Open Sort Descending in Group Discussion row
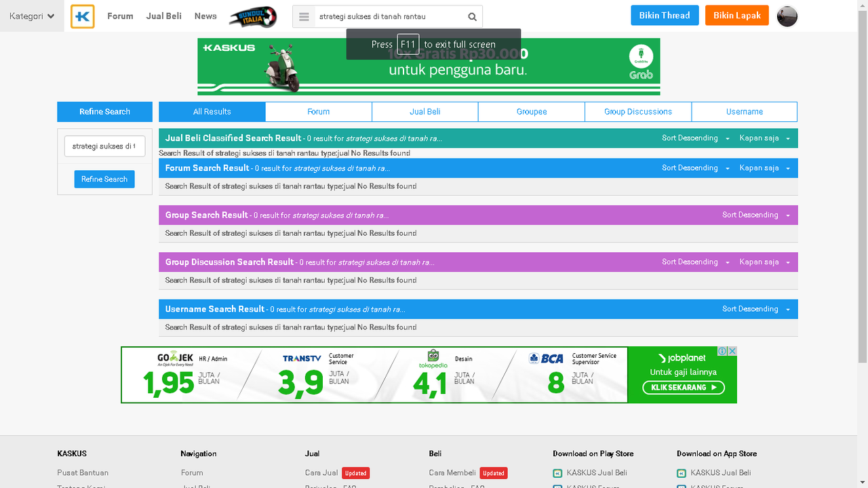The height and width of the screenshot is (488, 868). pyautogui.click(x=696, y=262)
